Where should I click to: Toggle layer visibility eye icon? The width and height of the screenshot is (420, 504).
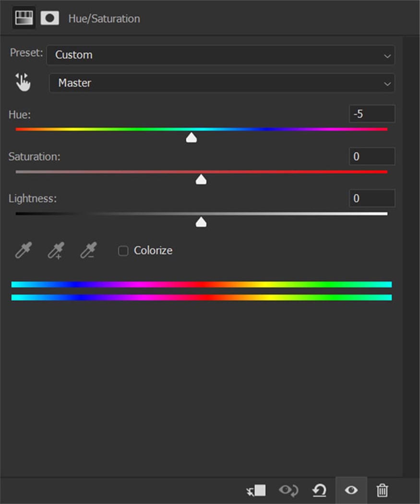tap(351, 491)
